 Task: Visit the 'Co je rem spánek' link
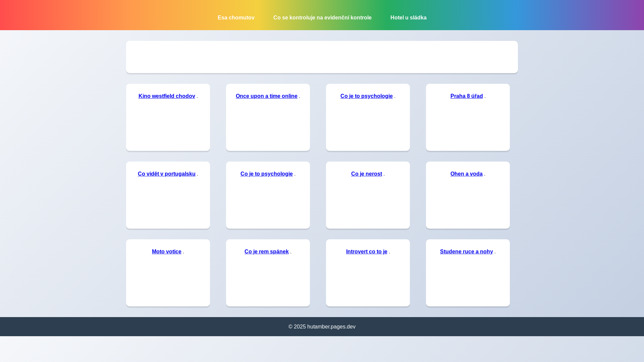(266, 251)
